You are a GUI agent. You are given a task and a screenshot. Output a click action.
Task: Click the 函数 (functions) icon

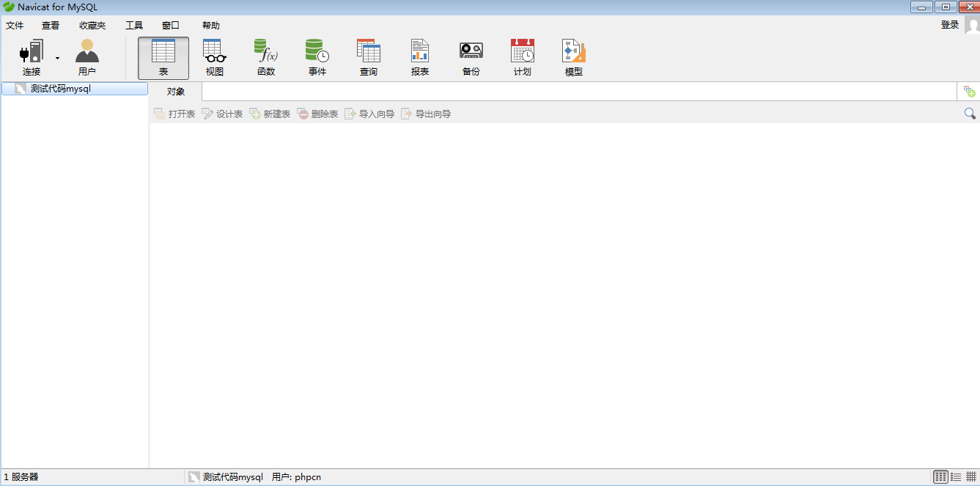(266, 56)
